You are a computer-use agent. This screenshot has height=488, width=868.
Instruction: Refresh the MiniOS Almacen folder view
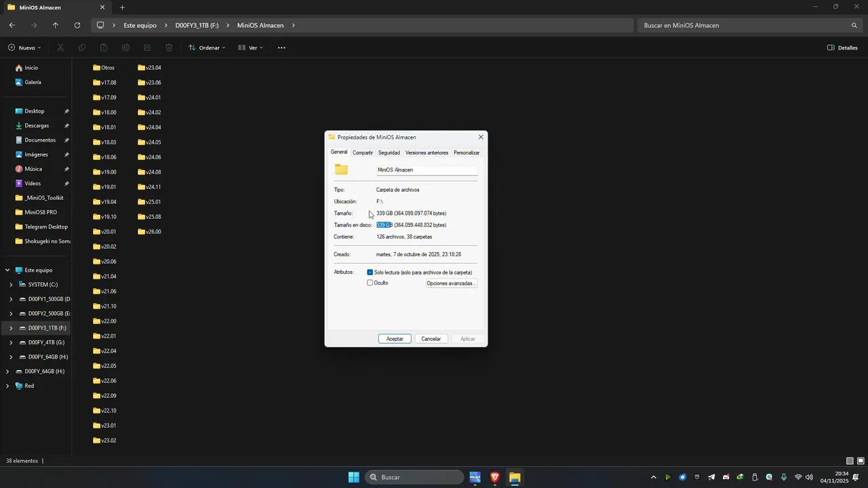77,25
